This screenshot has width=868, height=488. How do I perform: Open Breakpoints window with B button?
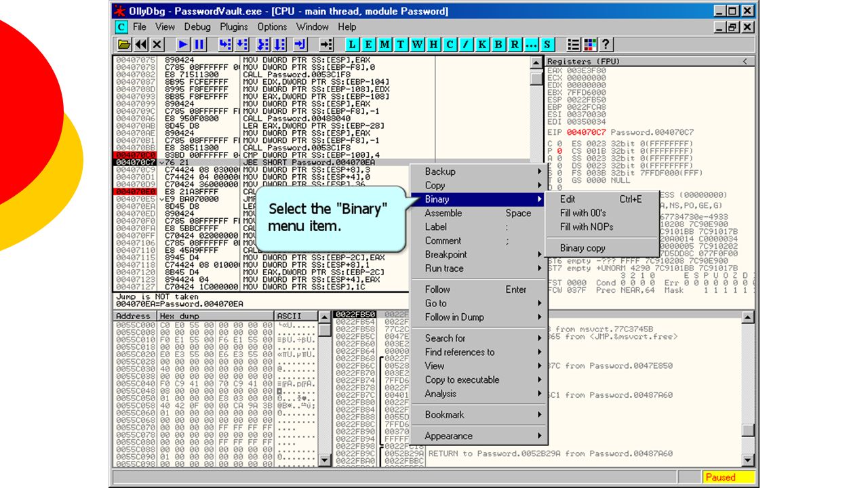point(498,45)
